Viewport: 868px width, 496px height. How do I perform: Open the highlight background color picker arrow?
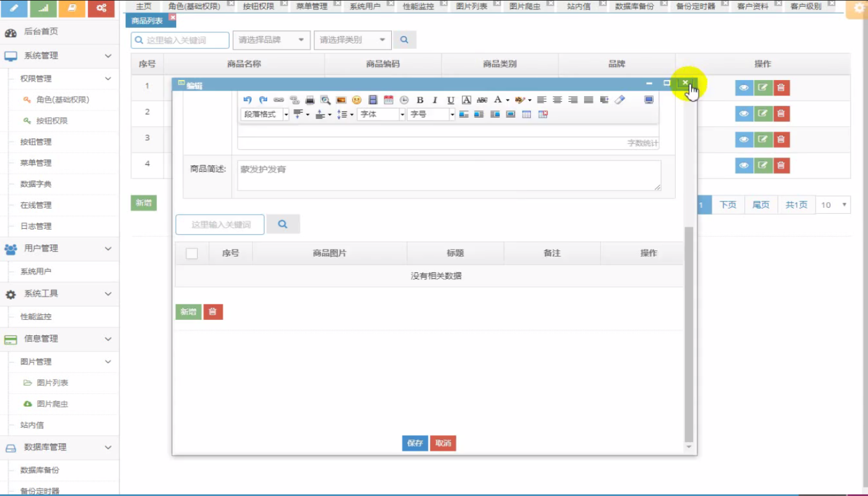[529, 100]
